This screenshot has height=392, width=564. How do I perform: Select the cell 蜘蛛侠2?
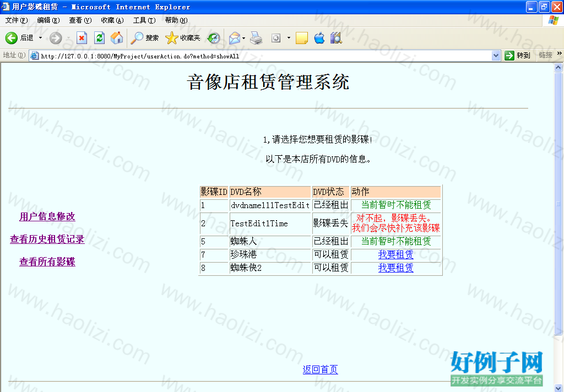click(x=270, y=268)
